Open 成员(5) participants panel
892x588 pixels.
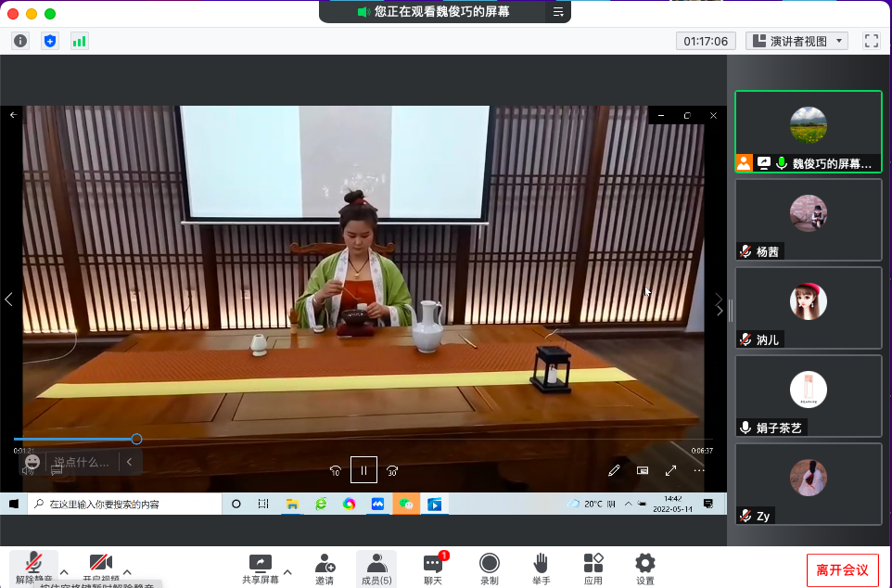(376, 568)
